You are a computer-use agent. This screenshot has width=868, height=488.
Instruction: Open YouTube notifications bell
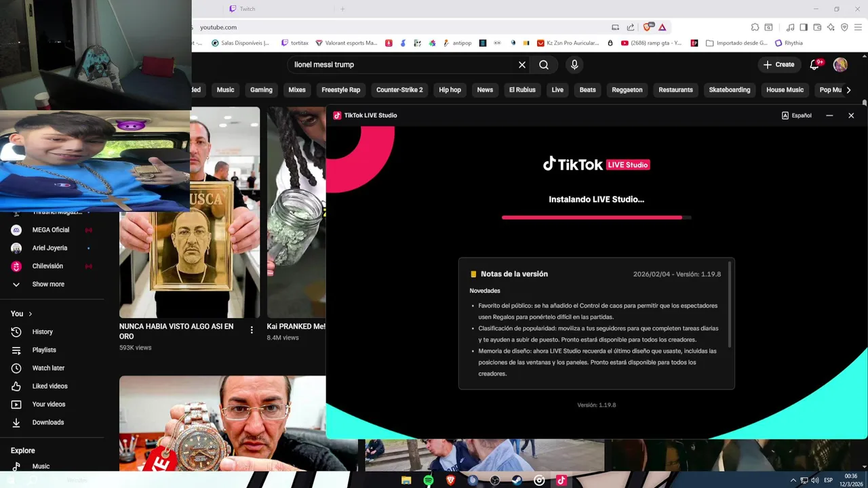816,64
